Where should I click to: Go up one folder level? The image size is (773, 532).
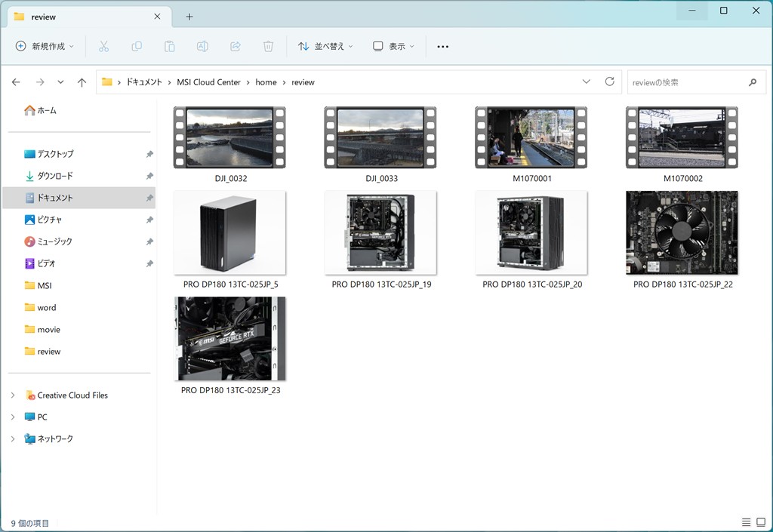click(82, 81)
